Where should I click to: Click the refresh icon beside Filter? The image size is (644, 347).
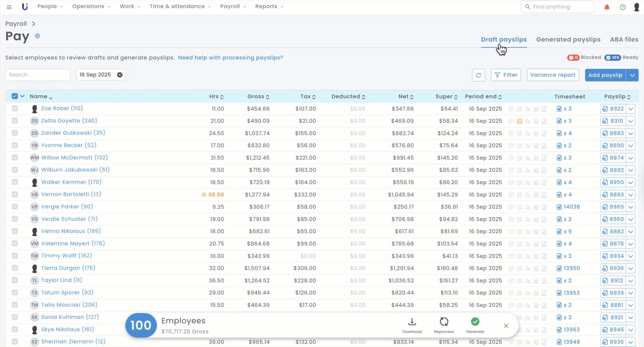click(x=479, y=75)
